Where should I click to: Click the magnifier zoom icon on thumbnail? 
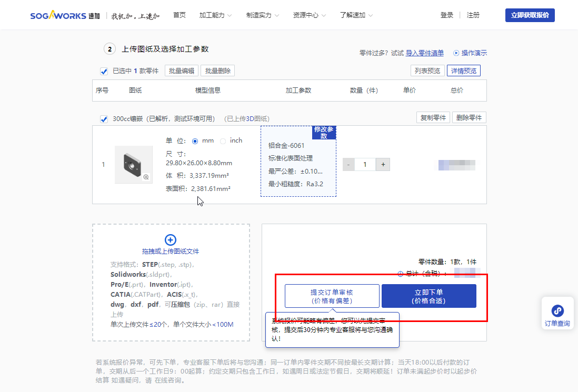(146, 177)
